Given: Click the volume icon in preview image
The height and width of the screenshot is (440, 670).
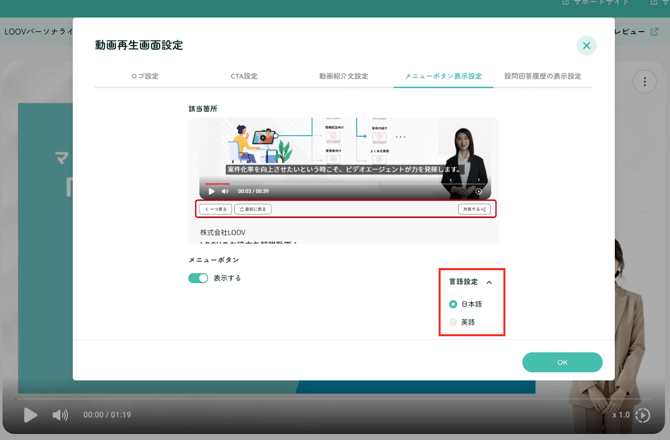Looking at the screenshot, I should click(x=225, y=191).
